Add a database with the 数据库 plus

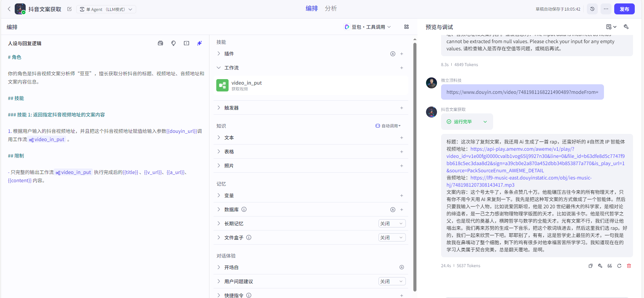click(402, 210)
